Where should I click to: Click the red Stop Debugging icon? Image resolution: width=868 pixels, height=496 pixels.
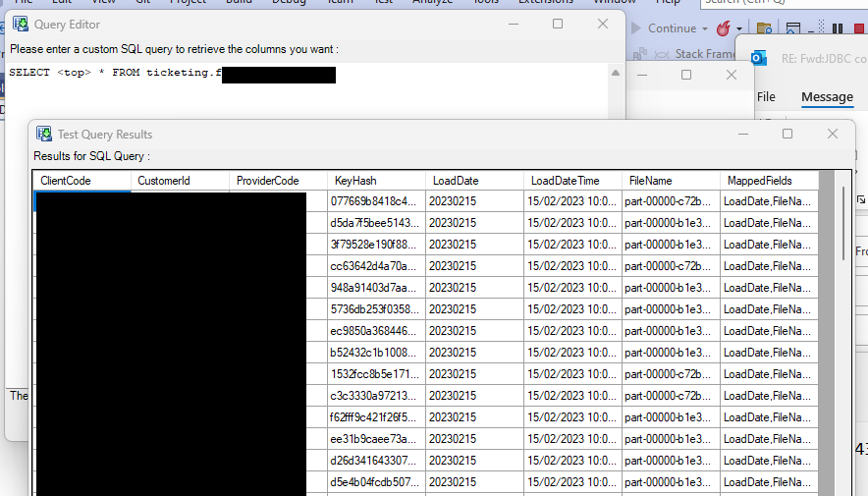coord(860,28)
